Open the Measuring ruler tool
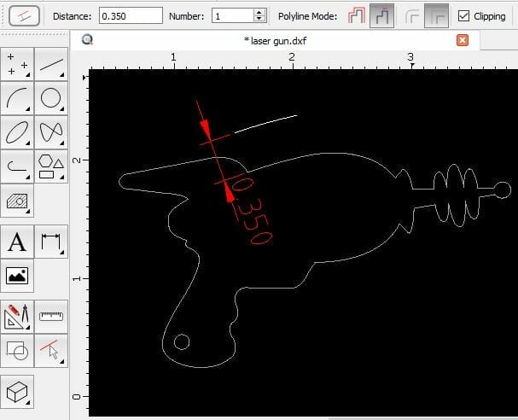This screenshot has height=420, width=518. (x=51, y=317)
